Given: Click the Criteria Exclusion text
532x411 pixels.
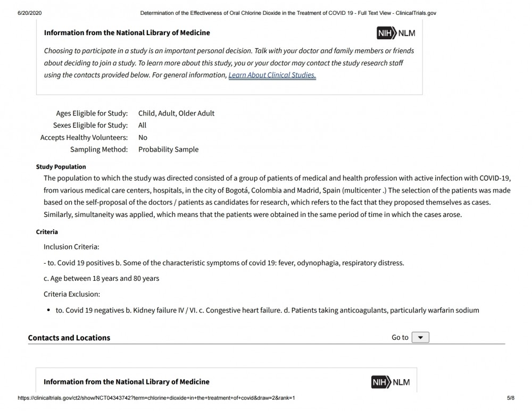Looking at the screenshot, I should click(x=72, y=294).
